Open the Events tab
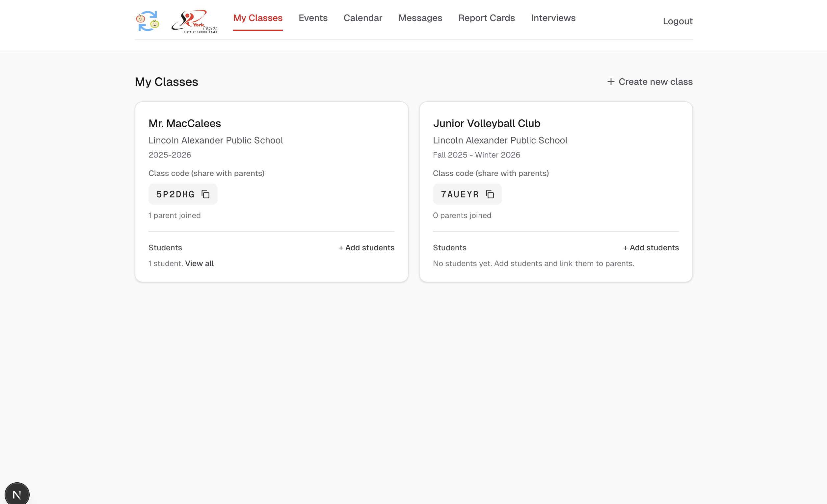Screen dimensions: 827x504 313,18
